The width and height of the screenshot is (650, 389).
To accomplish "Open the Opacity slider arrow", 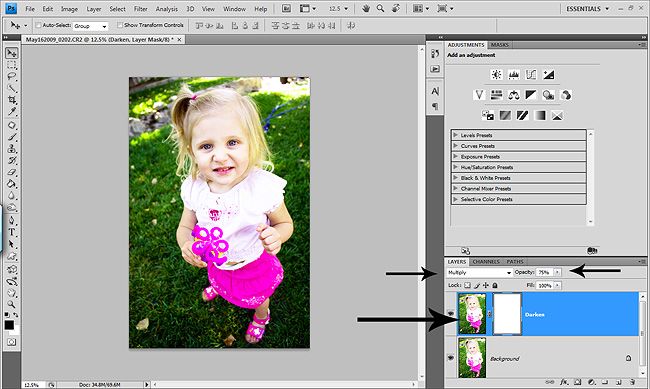I will point(558,272).
